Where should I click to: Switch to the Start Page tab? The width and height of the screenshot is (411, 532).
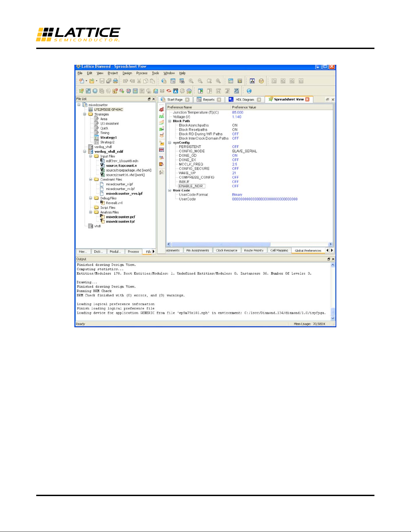175,100
